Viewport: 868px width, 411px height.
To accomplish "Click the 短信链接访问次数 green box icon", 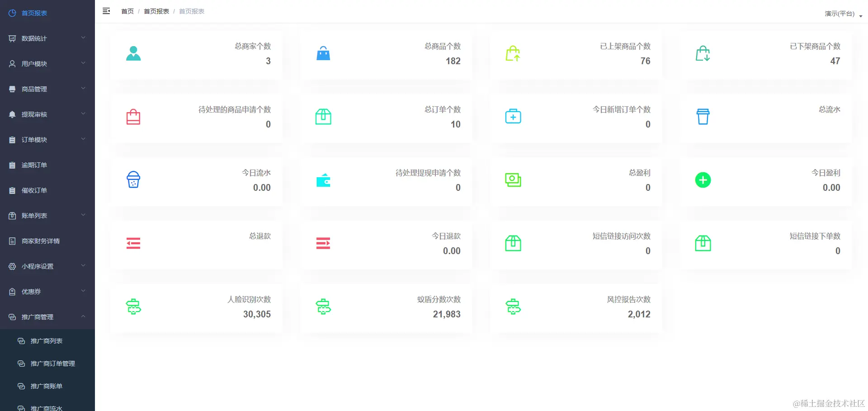I will [x=513, y=243].
